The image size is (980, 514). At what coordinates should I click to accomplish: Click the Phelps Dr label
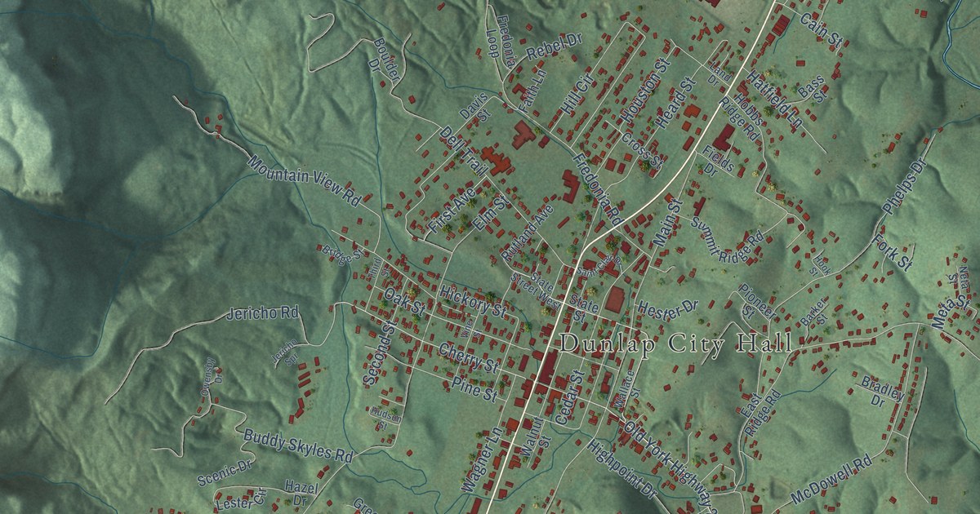coord(906,187)
